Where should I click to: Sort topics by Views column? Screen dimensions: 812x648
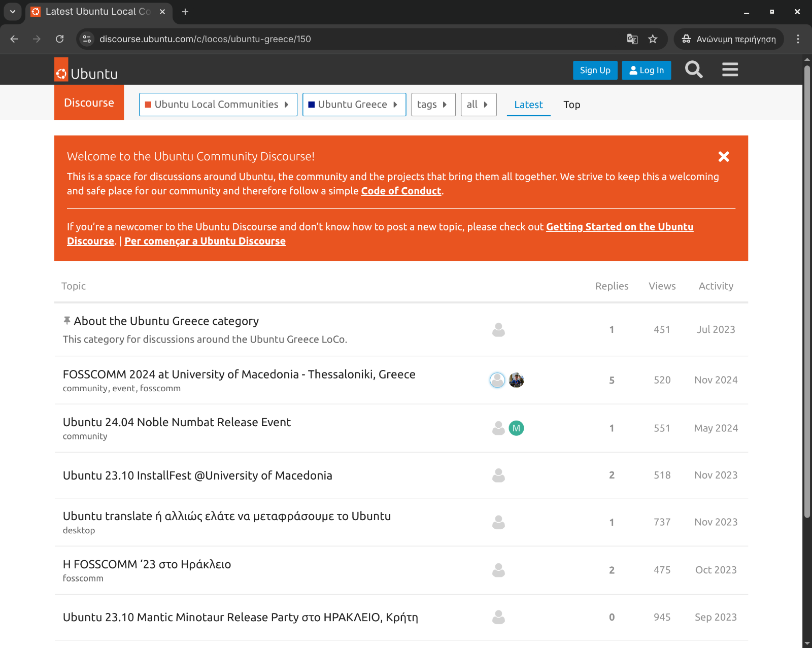tap(662, 286)
